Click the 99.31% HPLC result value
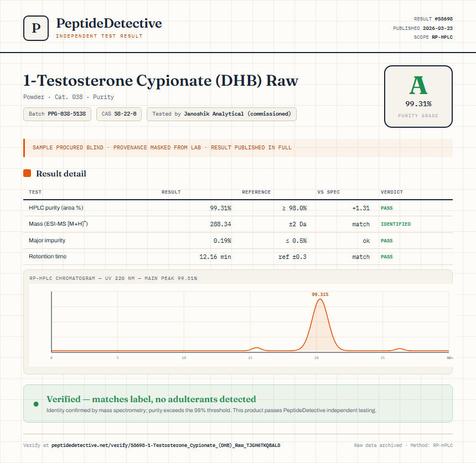 (x=221, y=208)
